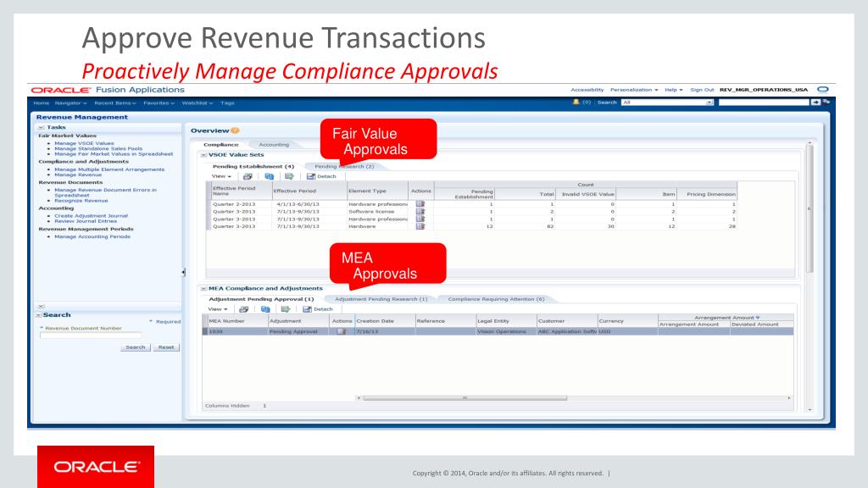Screen dimensions: 868x488
Task: Collapse the Search panel
Action: [39, 315]
